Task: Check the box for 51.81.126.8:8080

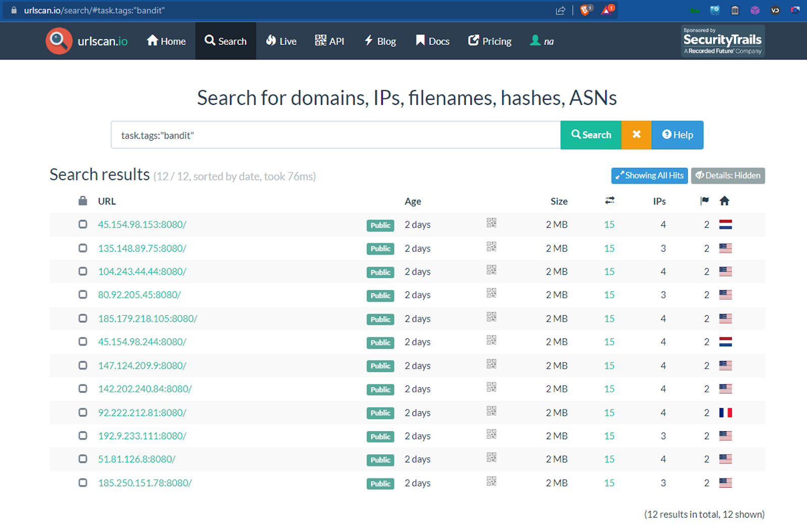Action: coord(83,459)
